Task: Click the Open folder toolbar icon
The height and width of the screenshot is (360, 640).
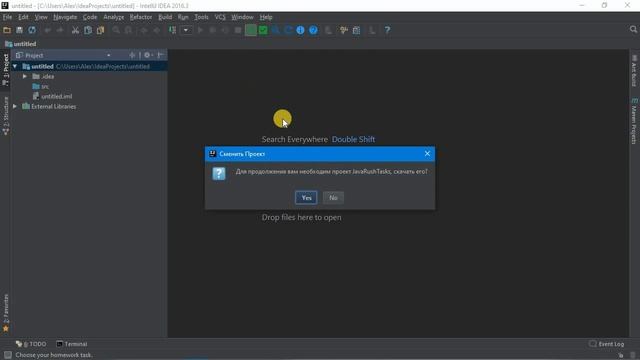Action: point(7,30)
